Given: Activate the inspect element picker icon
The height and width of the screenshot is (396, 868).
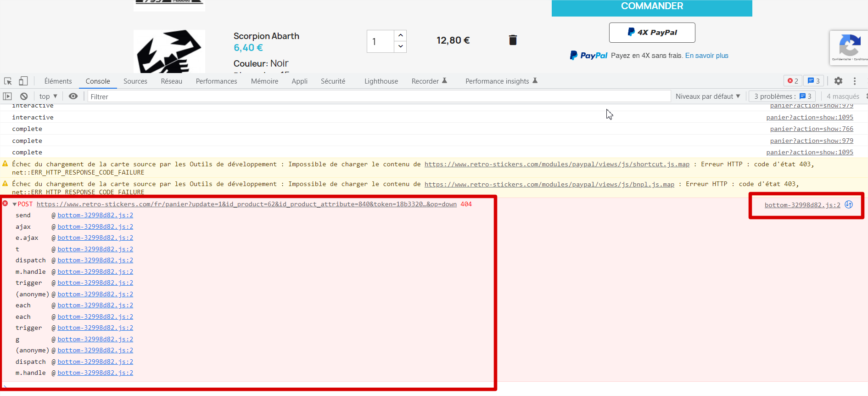Looking at the screenshot, I should click(x=8, y=81).
